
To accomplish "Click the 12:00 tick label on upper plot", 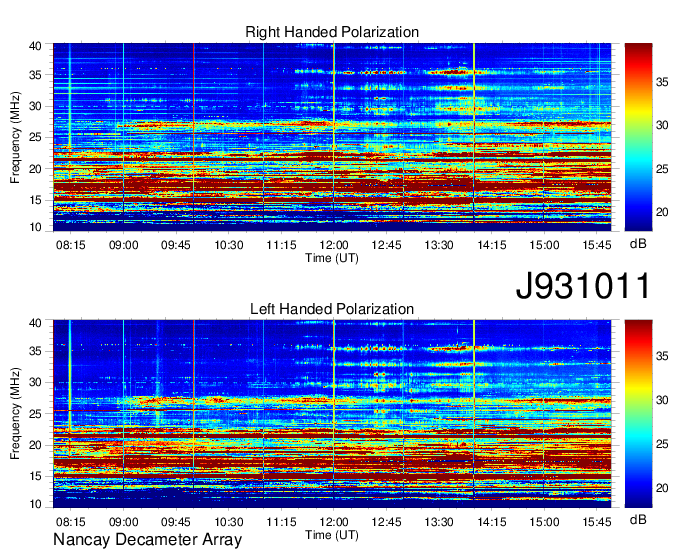I will (x=333, y=245).
